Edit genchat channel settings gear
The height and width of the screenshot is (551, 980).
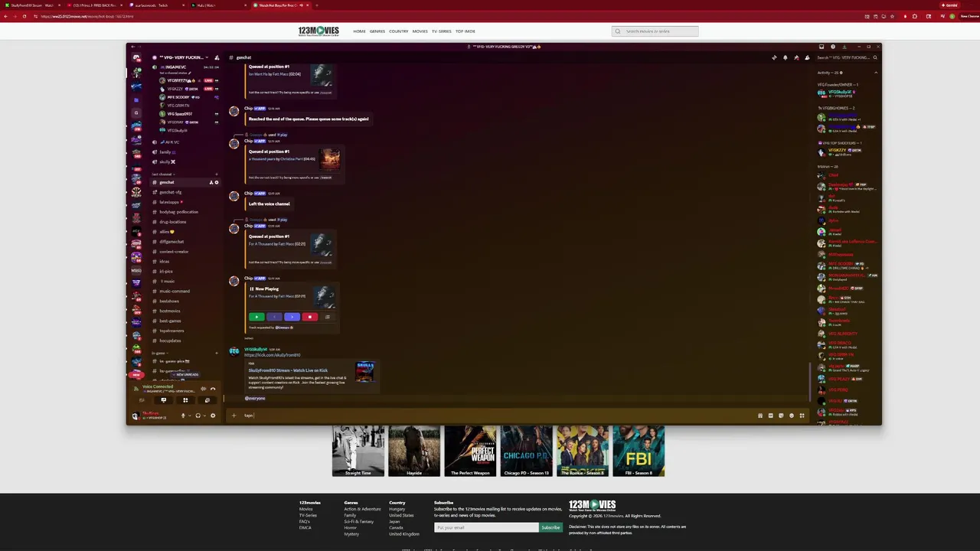(217, 182)
